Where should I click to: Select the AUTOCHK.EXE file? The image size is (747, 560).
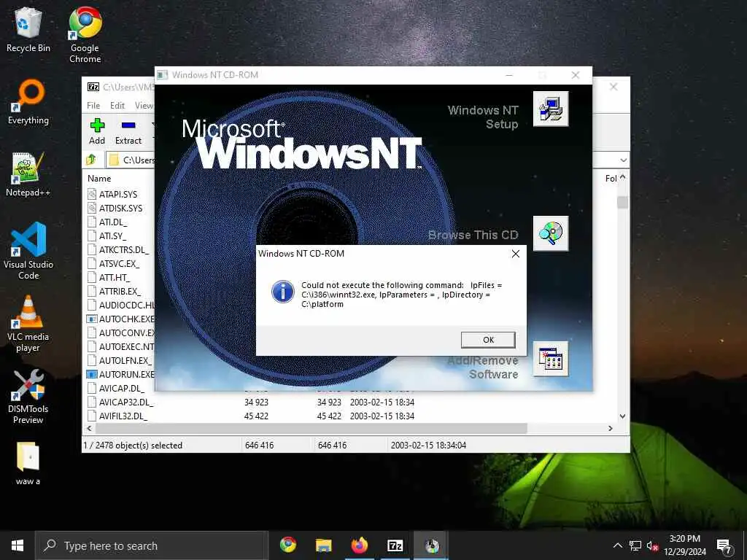pyautogui.click(x=126, y=319)
